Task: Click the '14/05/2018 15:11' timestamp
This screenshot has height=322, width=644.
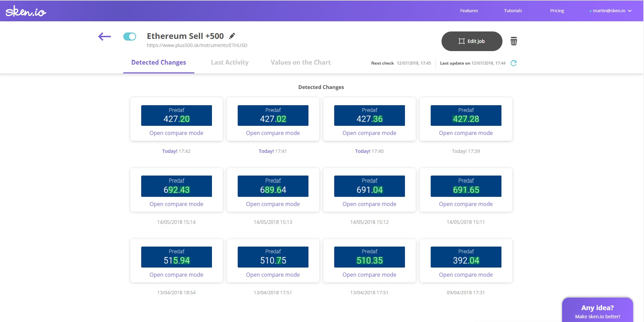Action: 466,222
